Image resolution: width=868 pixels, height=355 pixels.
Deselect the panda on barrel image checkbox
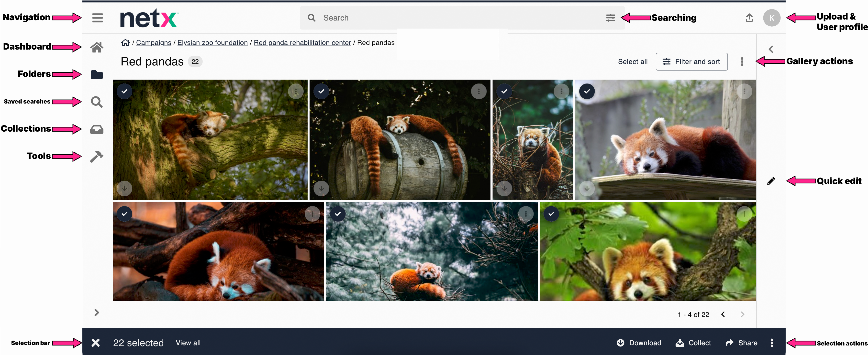coord(321,92)
